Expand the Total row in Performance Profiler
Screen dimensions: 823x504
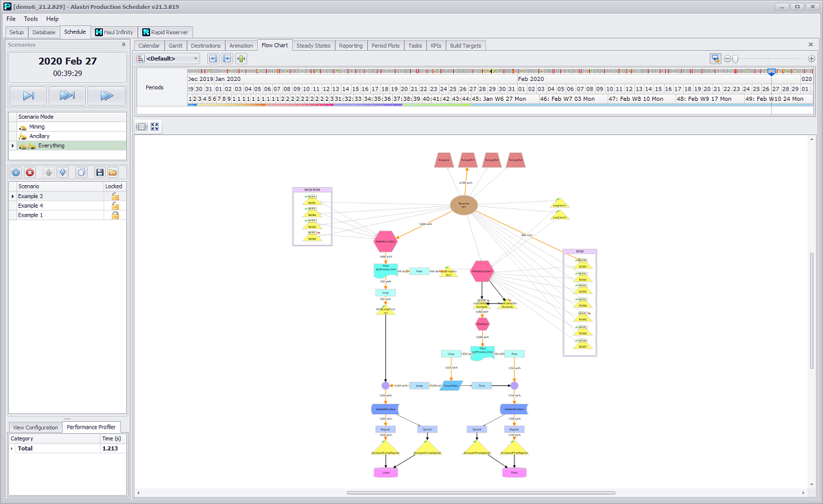pyautogui.click(x=12, y=448)
